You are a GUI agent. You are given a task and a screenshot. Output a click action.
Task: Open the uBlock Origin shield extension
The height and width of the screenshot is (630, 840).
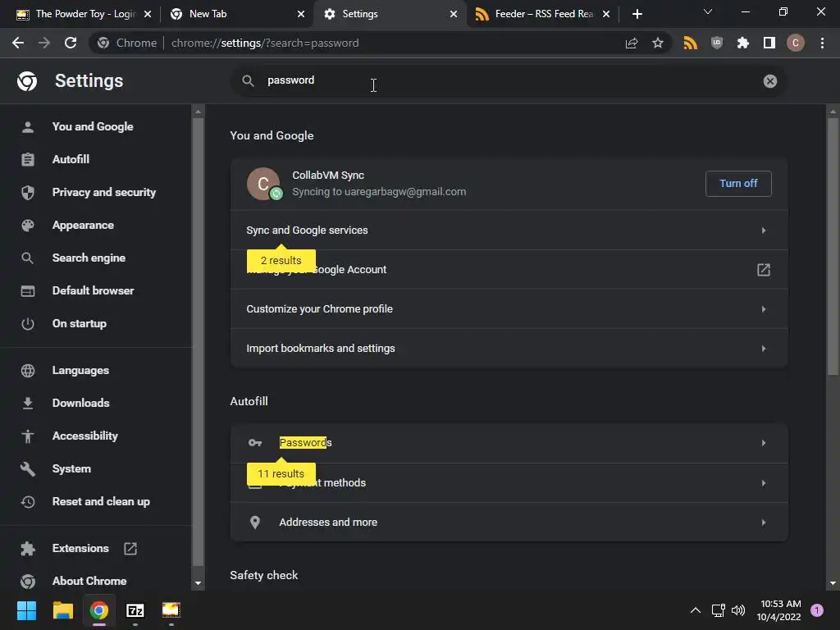coord(717,43)
